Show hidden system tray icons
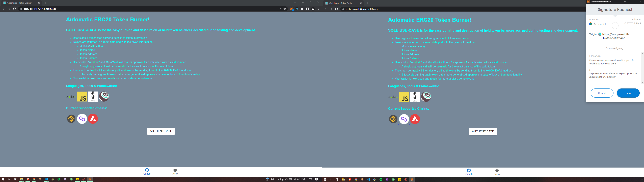Viewport: 644px width, 182px height. pyautogui.click(x=286, y=179)
